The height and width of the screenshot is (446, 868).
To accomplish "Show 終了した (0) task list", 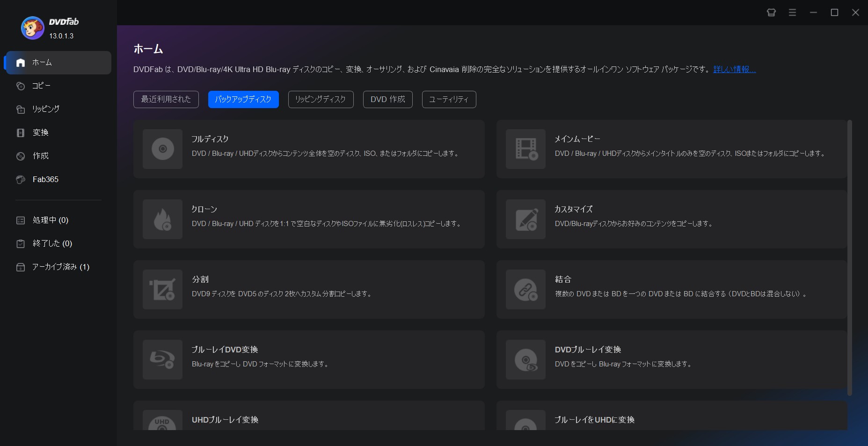I will point(52,243).
